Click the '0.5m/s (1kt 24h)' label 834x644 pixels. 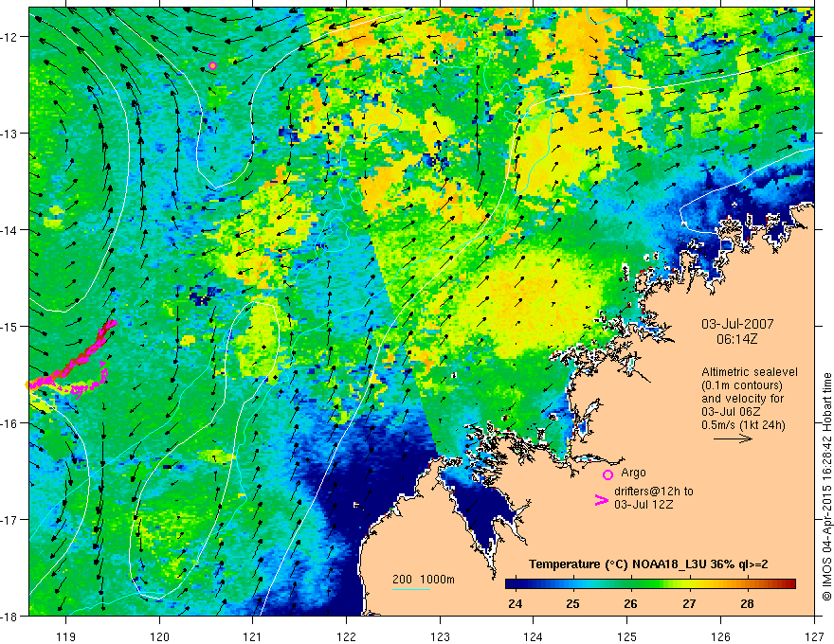coord(743,424)
